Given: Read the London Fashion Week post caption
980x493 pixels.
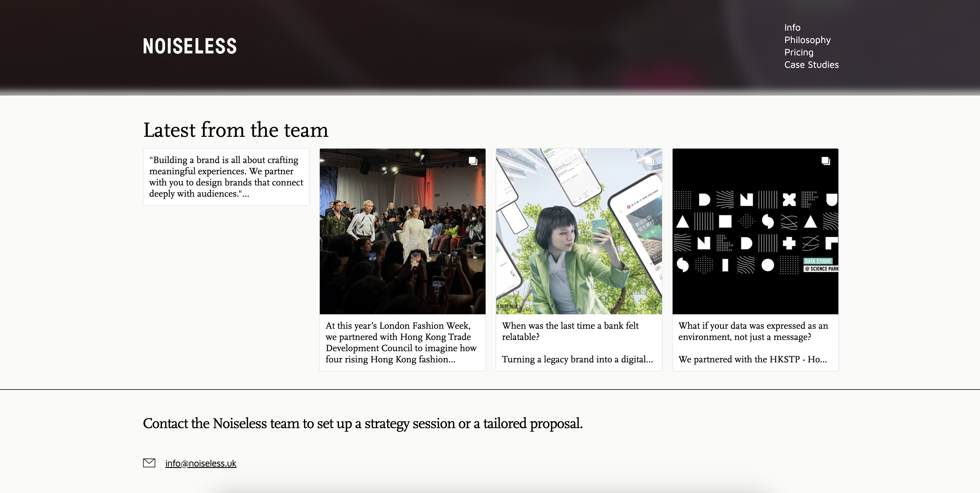Looking at the screenshot, I should click(x=401, y=342).
